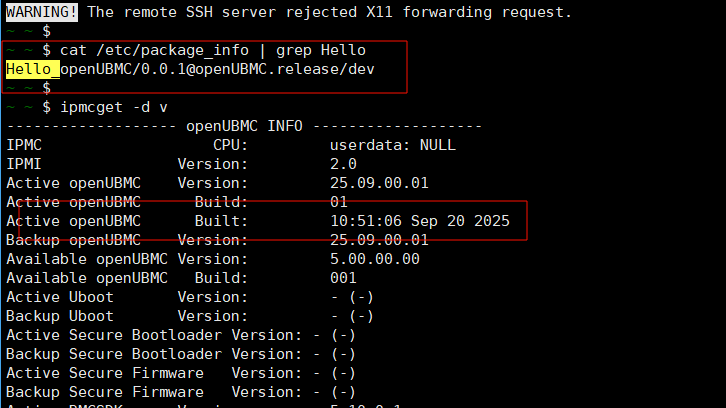Click Available openUBMC version 5.00.00.00
The height and width of the screenshot is (408, 726).
point(375,259)
